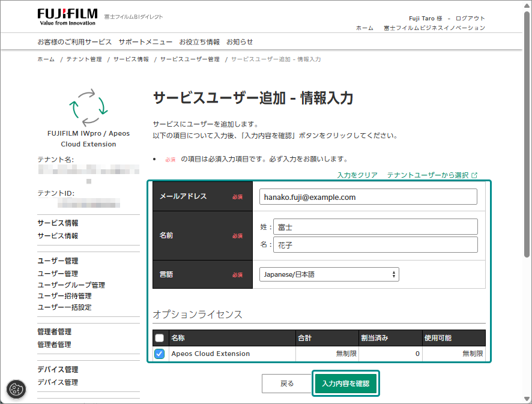
Task: Click the vertical page scrollbar thumb
Action: [x=527, y=134]
